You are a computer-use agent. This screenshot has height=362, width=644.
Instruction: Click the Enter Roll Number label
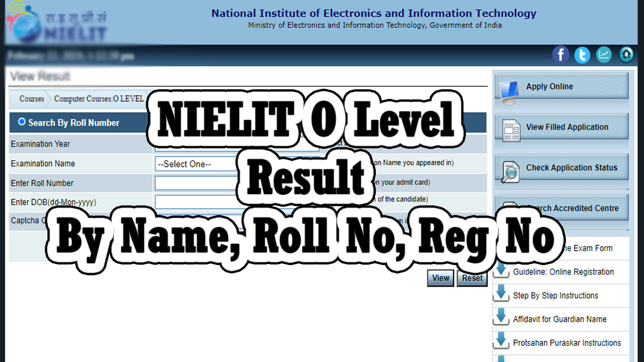42,183
